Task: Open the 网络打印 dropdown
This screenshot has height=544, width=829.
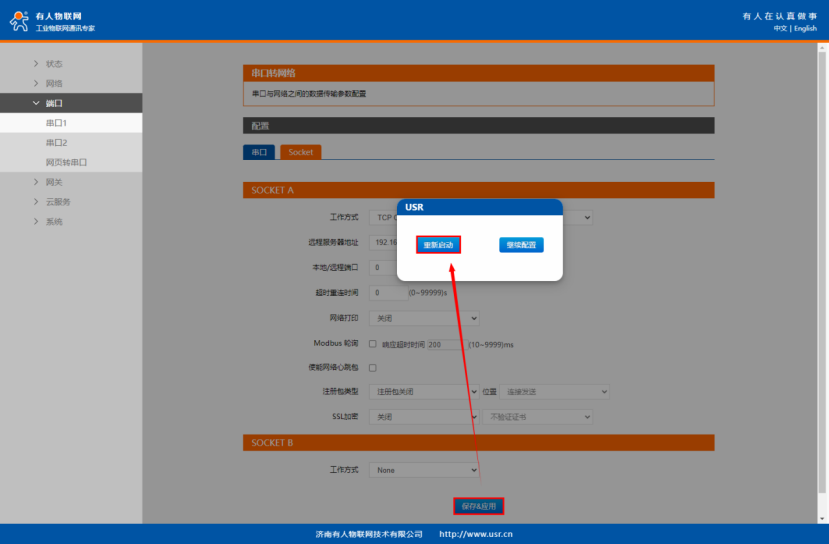Action: click(x=424, y=318)
